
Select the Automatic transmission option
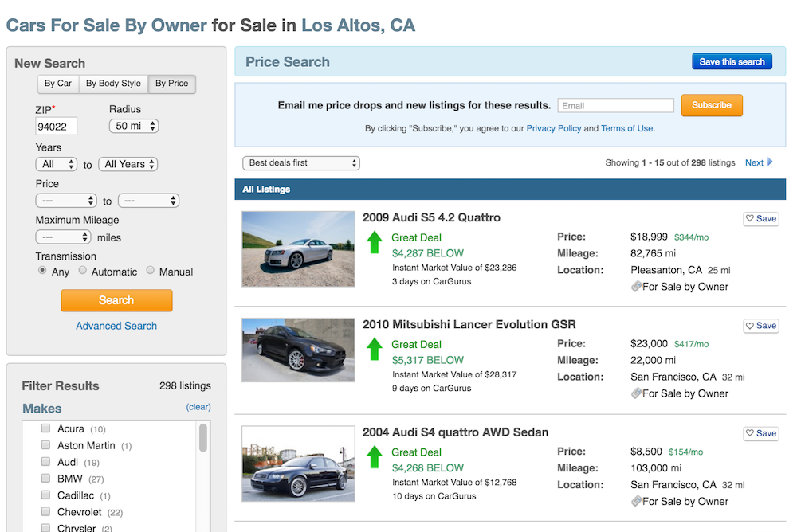point(82,270)
